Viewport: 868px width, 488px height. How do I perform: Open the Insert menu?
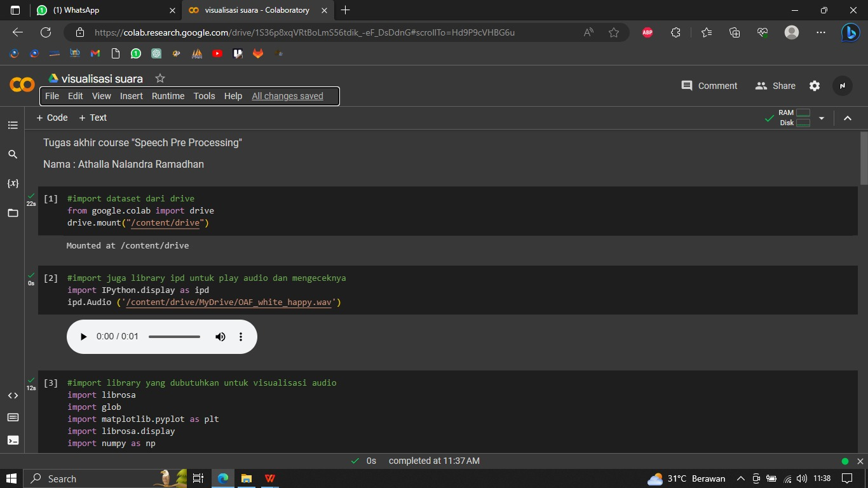click(132, 96)
